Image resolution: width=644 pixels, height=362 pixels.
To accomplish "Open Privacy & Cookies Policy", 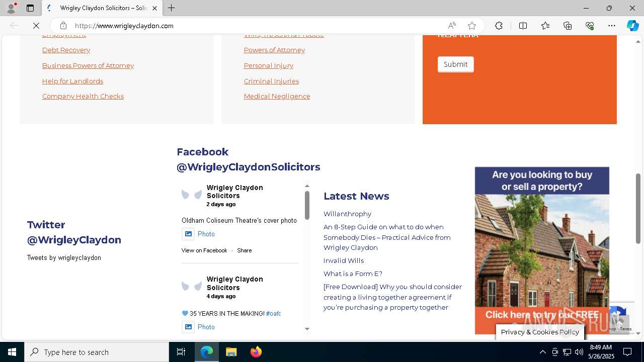I will 540,332.
